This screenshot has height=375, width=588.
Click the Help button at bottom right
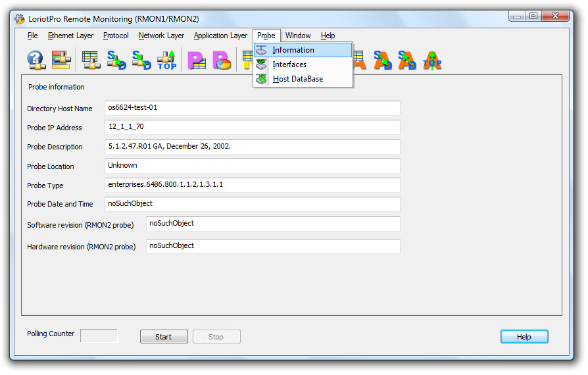click(524, 337)
